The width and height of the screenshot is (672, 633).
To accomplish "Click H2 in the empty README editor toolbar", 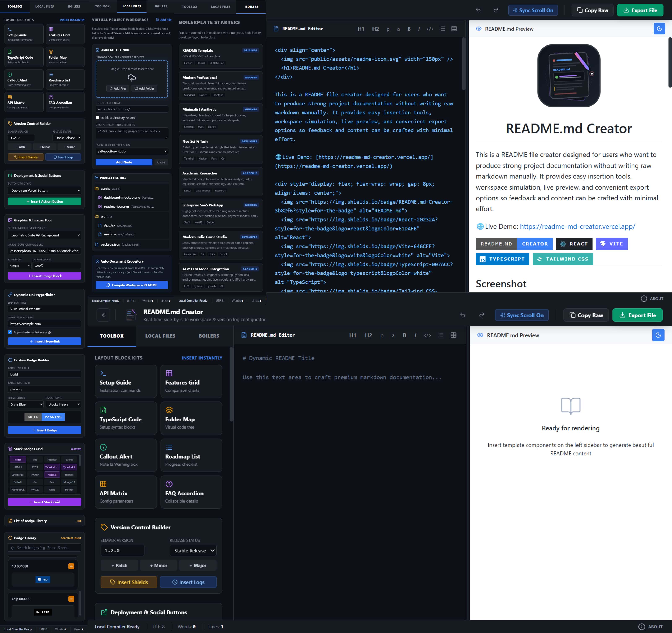I will [368, 335].
